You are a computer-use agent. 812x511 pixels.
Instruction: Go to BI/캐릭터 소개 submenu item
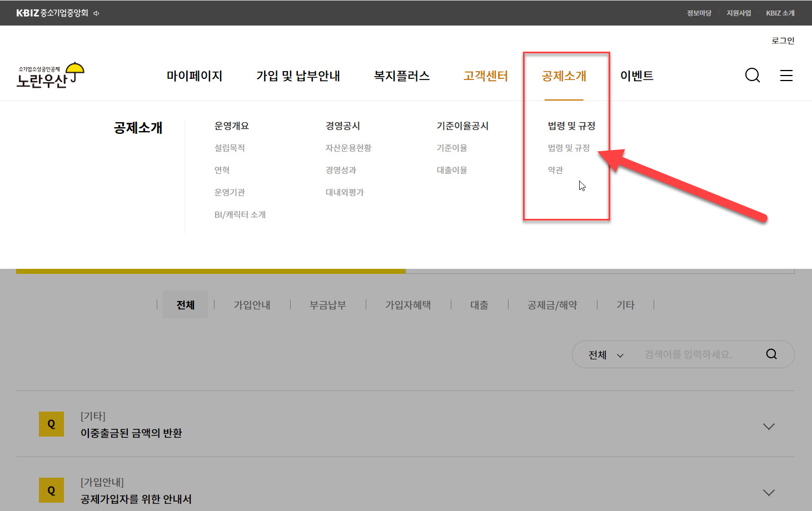pyautogui.click(x=240, y=214)
